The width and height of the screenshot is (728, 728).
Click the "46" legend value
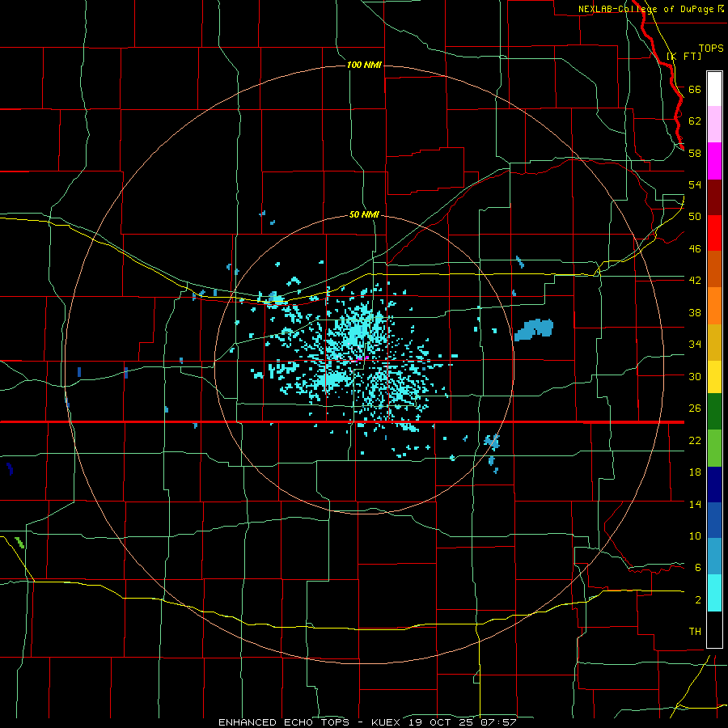695,249
